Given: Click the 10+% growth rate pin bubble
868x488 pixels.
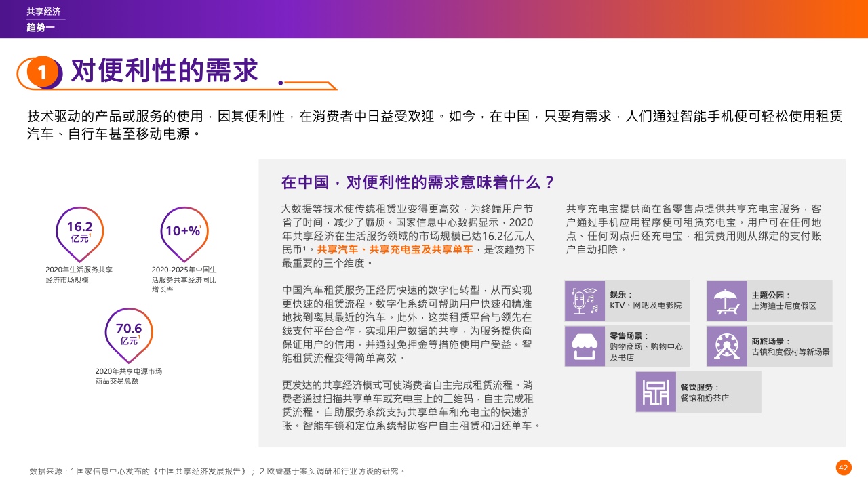Looking at the screenshot, I should (183, 232).
